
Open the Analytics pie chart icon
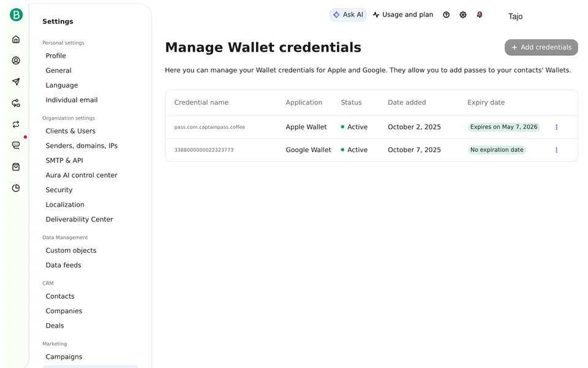click(x=16, y=188)
